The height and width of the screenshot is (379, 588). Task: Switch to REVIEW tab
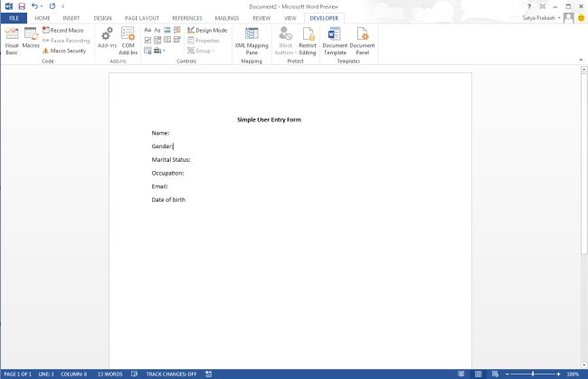(x=261, y=18)
